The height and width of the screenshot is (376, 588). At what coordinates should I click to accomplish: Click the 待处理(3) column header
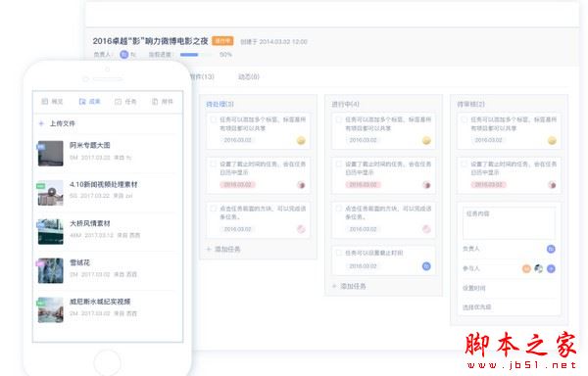220,104
